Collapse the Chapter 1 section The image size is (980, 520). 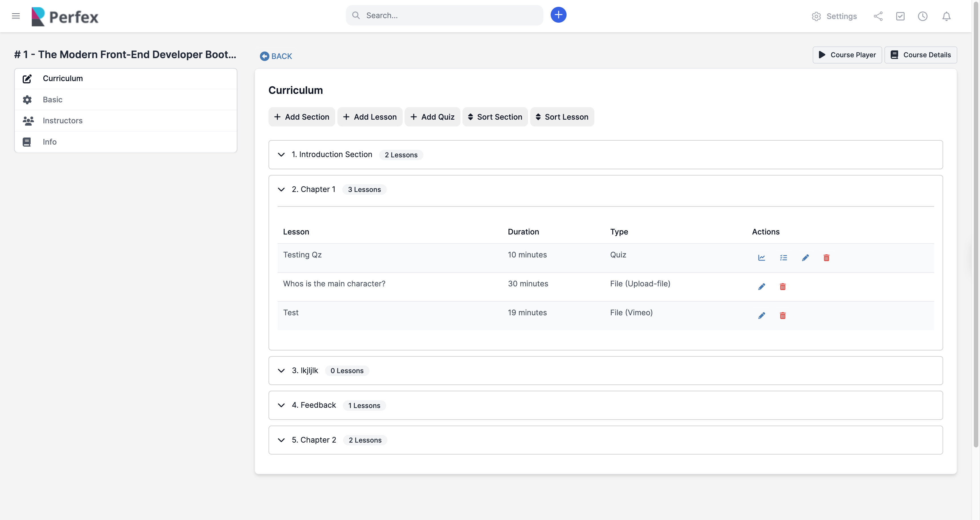tap(281, 189)
